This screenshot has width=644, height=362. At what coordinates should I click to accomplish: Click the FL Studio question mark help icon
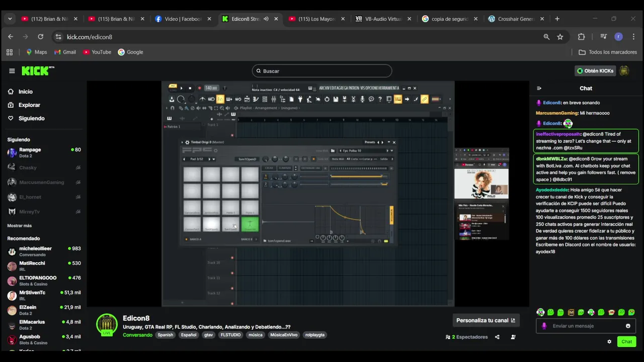click(x=380, y=99)
